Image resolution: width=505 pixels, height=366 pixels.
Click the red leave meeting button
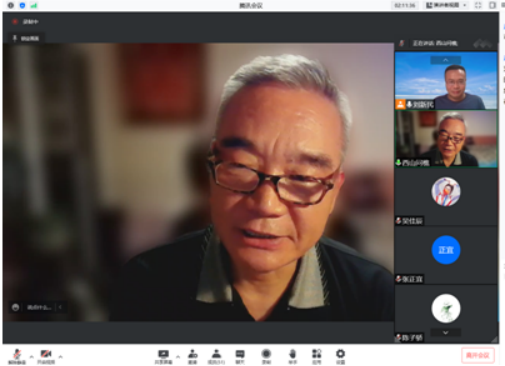pos(478,355)
